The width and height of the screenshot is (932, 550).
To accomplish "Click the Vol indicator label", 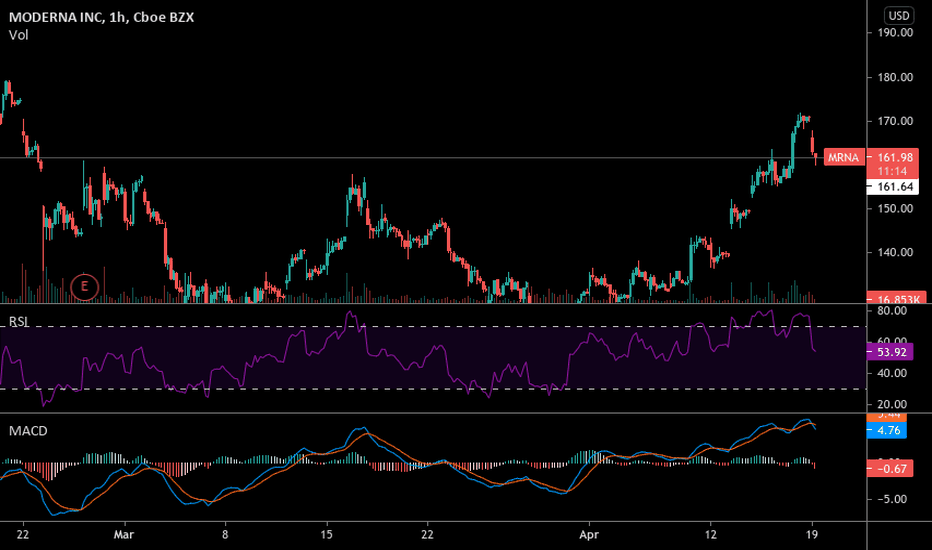I will 18,35.
